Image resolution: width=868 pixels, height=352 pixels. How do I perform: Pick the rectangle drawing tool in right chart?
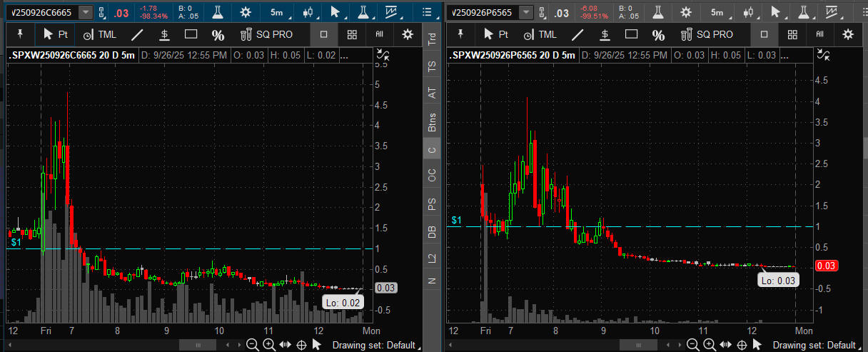[x=631, y=34]
